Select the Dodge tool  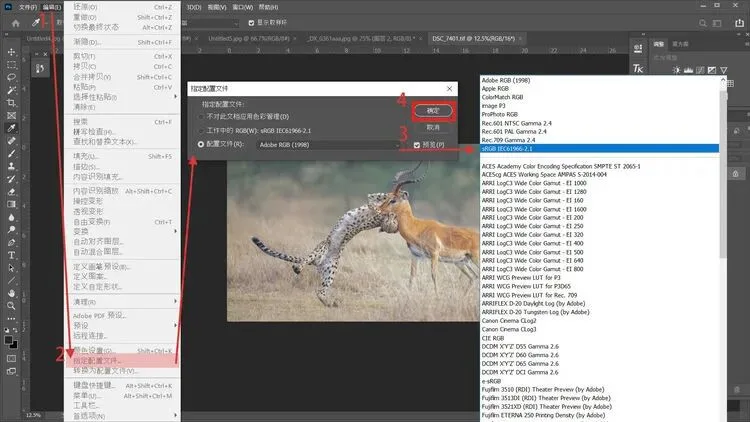pyautogui.click(x=11, y=230)
